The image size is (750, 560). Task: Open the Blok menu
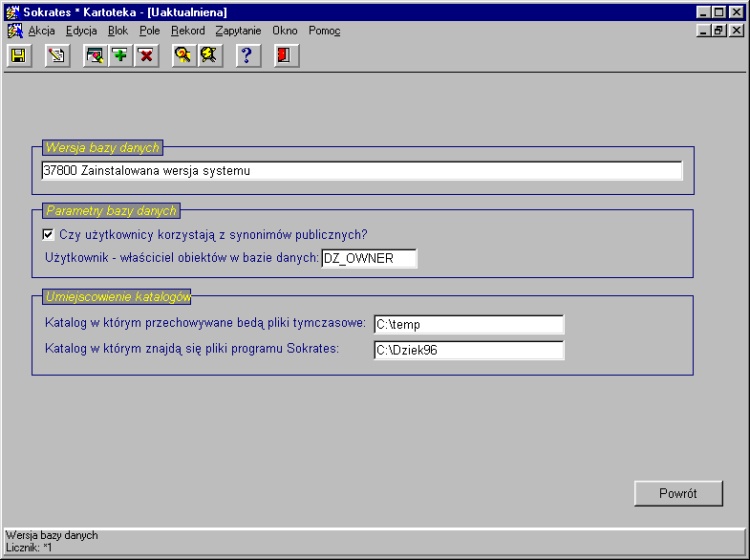(118, 31)
